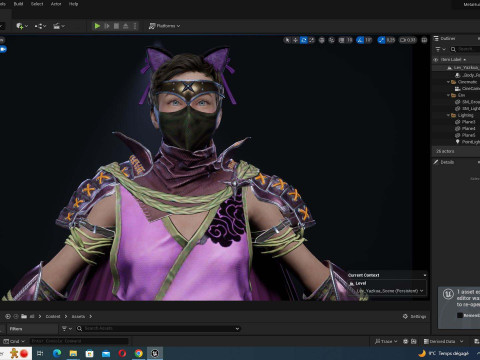Open the quick add content menu
480x360 pixels.
[x=22, y=26]
